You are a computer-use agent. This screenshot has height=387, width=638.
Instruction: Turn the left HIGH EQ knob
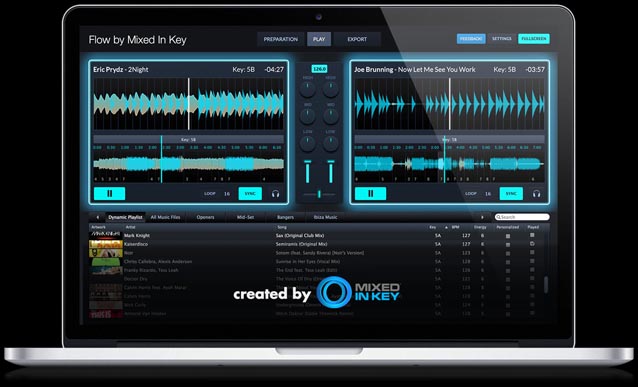[308, 89]
